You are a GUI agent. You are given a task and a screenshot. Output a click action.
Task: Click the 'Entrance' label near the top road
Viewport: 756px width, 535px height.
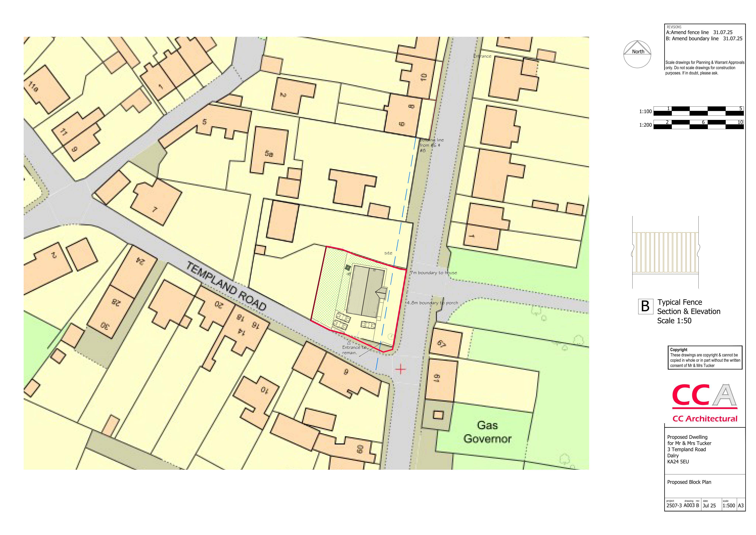click(x=482, y=56)
